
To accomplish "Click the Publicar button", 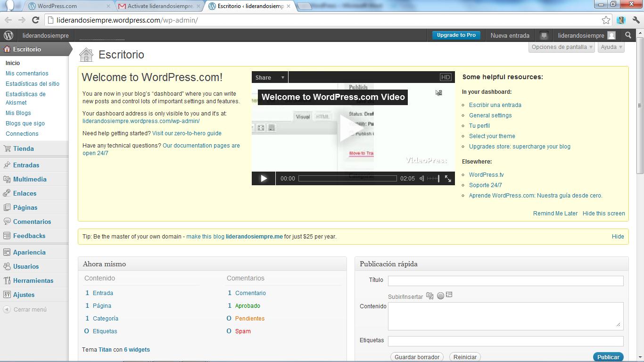I will point(608,357).
